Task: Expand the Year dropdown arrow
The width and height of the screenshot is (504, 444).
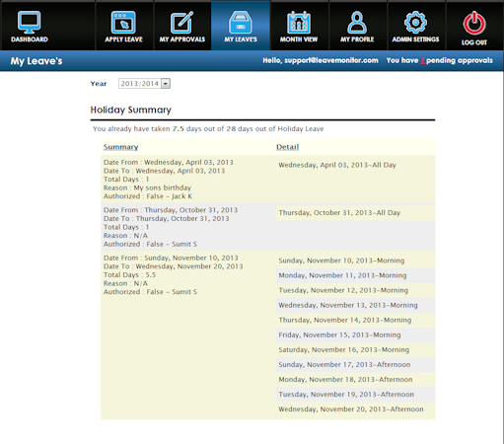Action: 166,84
